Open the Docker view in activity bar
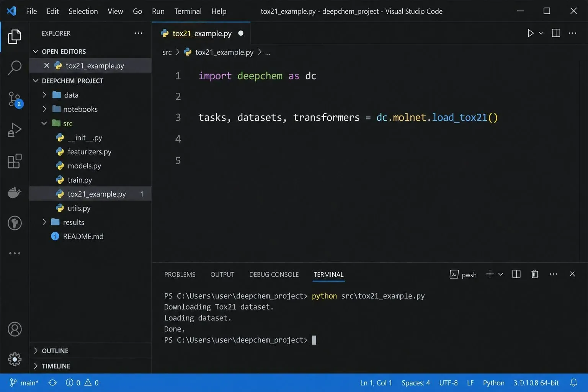This screenshot has height=392, width=588. [x=15, y=192]
